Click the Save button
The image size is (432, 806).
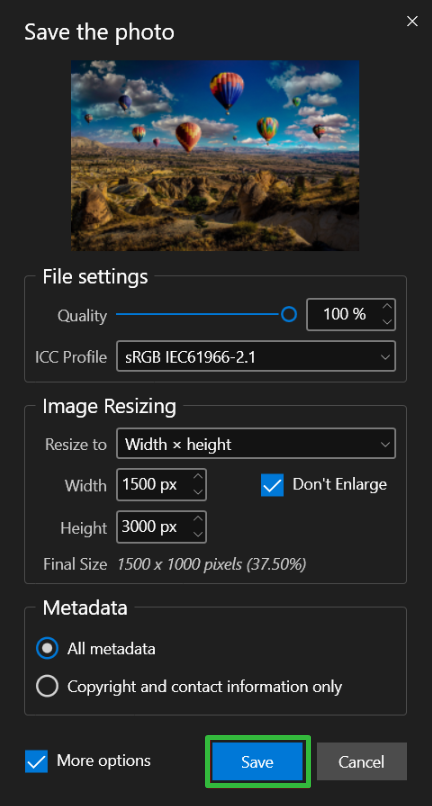pos(257,762)
